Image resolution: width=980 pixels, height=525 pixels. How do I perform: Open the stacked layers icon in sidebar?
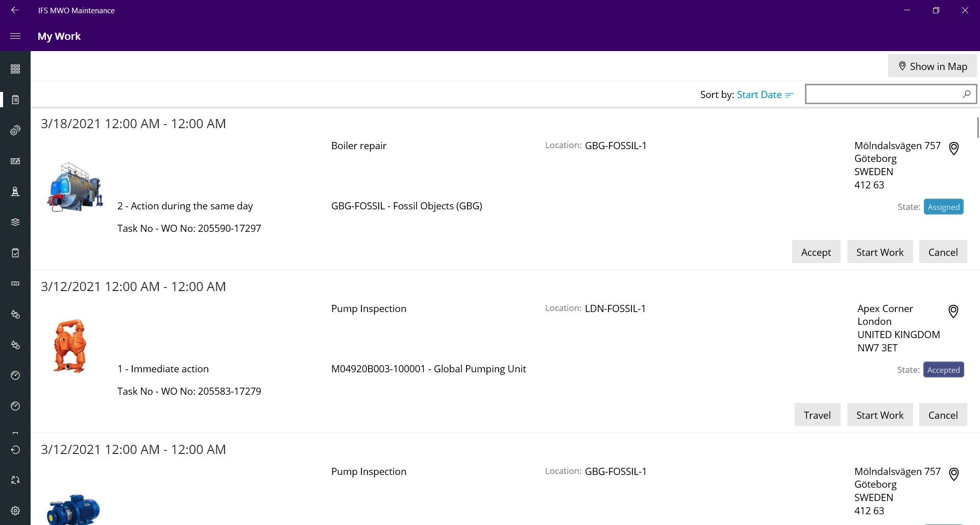(x=15, y=222)
